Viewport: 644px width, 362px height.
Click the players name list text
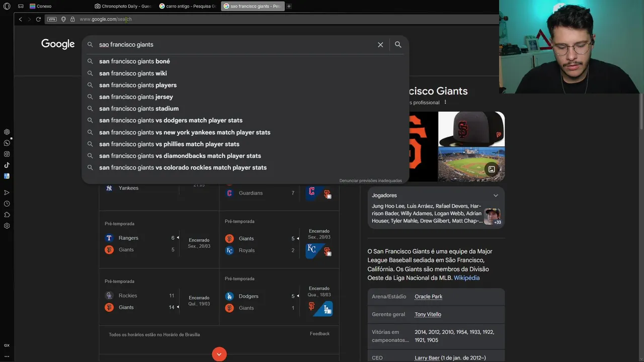click(427, 213)
